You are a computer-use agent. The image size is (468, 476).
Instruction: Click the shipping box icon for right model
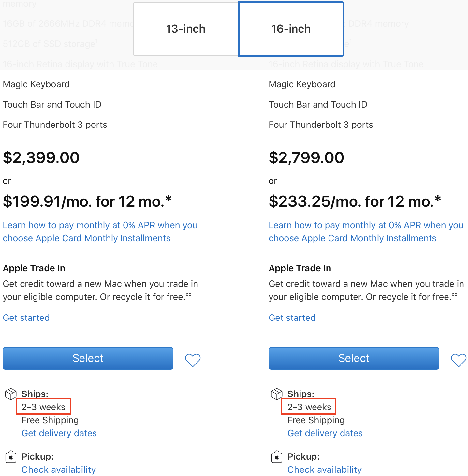click(x=277, y=394)
